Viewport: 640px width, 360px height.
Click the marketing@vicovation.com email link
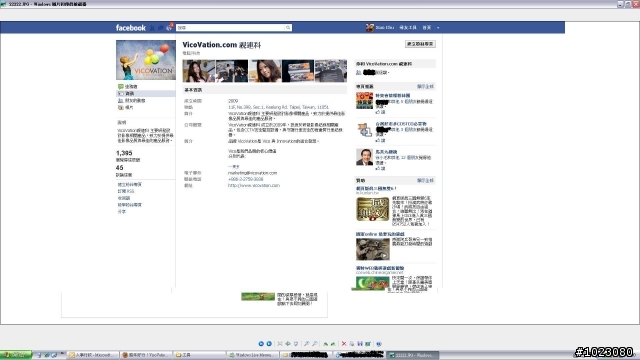(x=252, y=173)
